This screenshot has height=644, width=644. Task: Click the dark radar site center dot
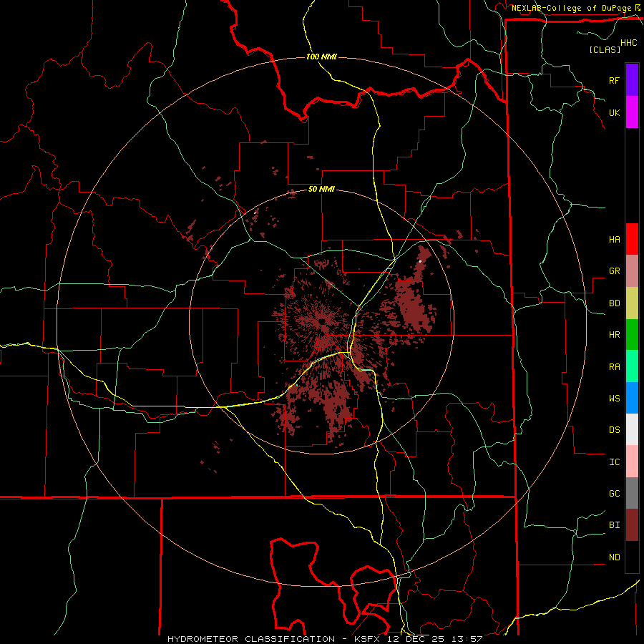[321, 321]
